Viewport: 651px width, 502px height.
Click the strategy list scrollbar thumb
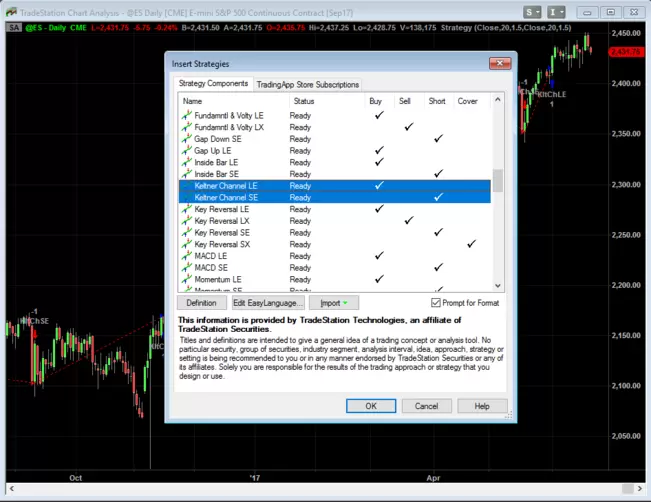click(498, 180)
